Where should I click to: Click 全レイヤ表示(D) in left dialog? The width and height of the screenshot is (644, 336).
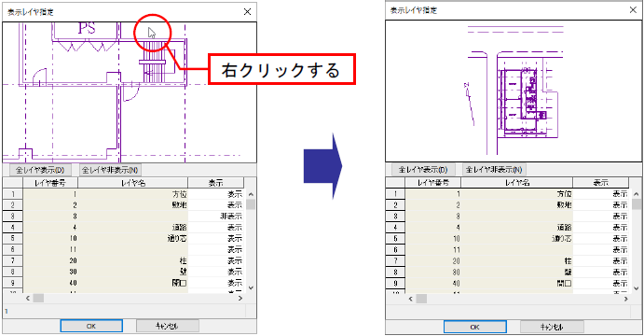click(x=40, y=170)
